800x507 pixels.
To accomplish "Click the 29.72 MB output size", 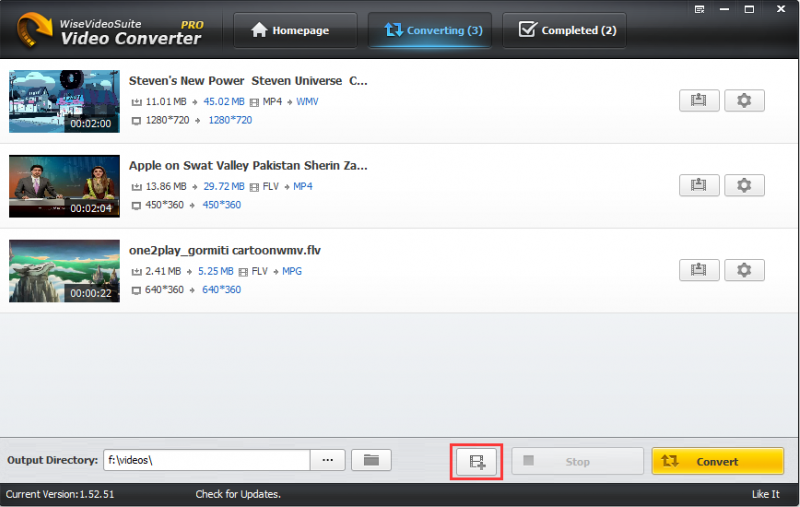I will click(224, 186).
